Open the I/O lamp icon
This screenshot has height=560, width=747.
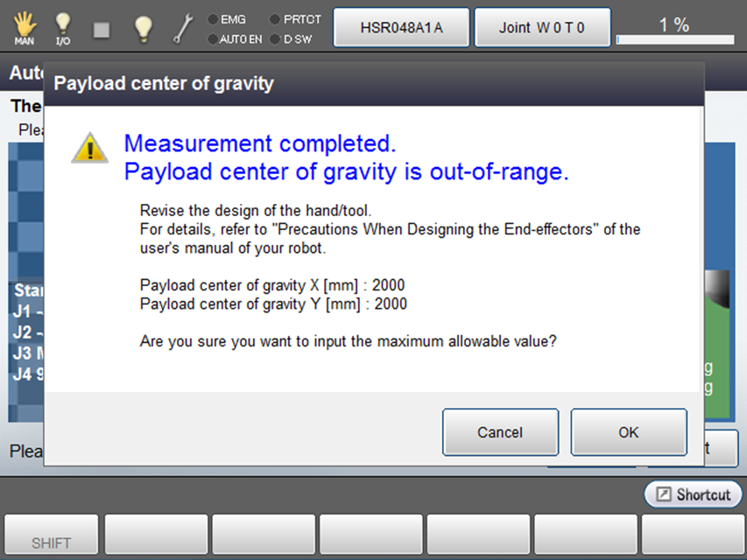click(x=63, y=28)
